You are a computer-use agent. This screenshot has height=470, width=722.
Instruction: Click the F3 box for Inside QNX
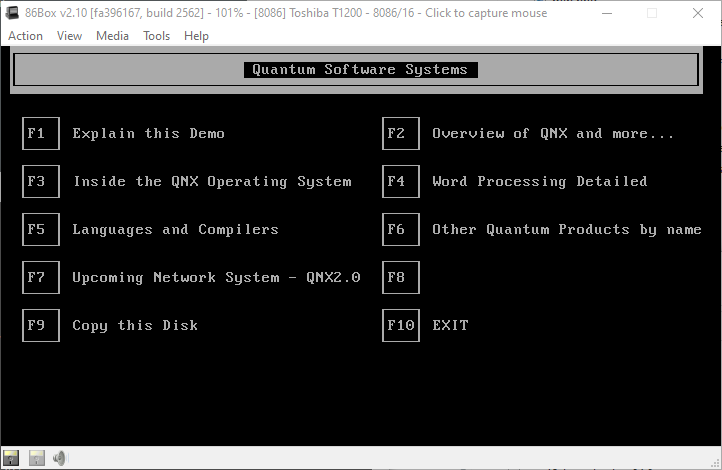[40, 181]
